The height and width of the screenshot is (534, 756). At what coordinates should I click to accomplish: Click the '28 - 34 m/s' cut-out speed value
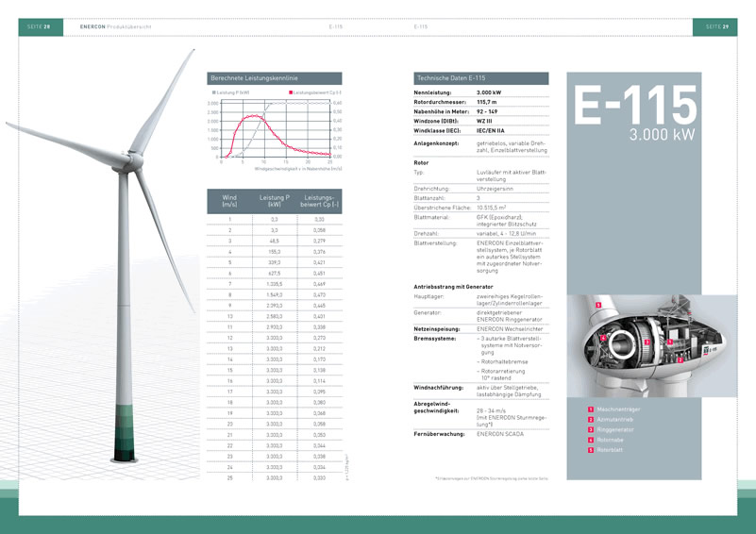[x=492, y=410]
